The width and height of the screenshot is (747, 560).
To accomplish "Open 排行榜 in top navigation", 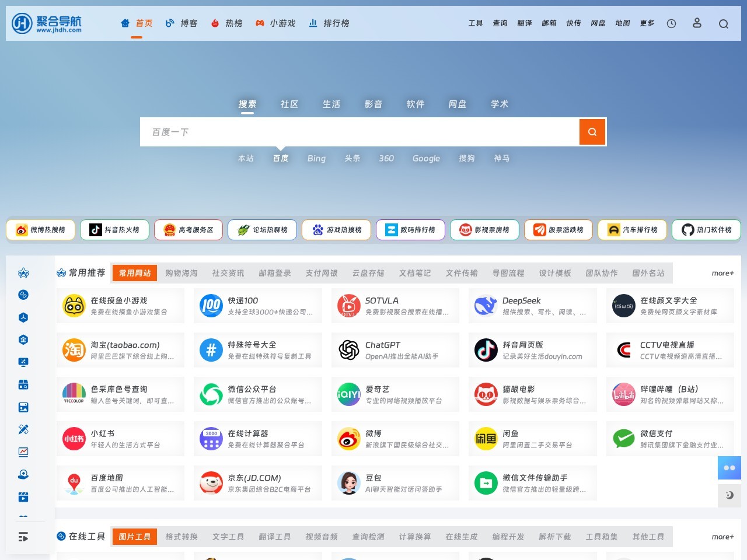I will [x=329, y=23].
